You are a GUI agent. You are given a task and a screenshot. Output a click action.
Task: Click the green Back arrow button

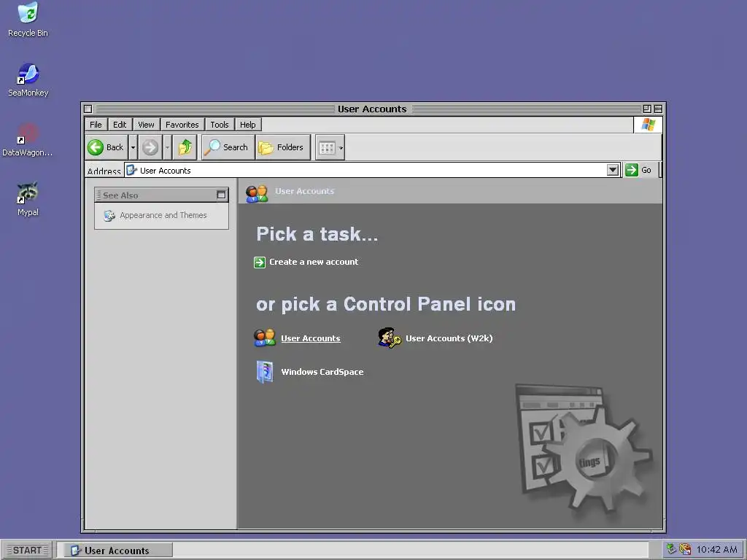pos(106,147)
